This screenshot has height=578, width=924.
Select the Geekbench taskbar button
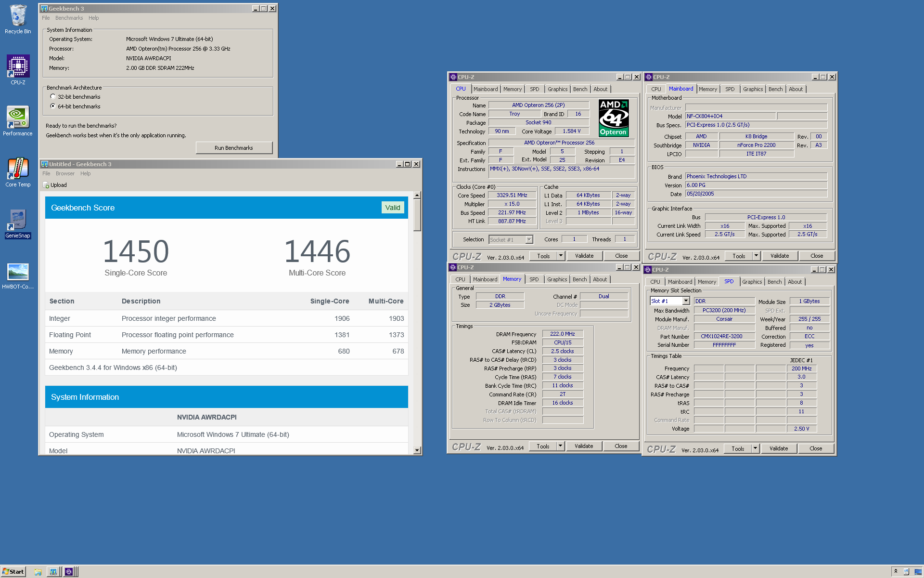pos(53,572)
